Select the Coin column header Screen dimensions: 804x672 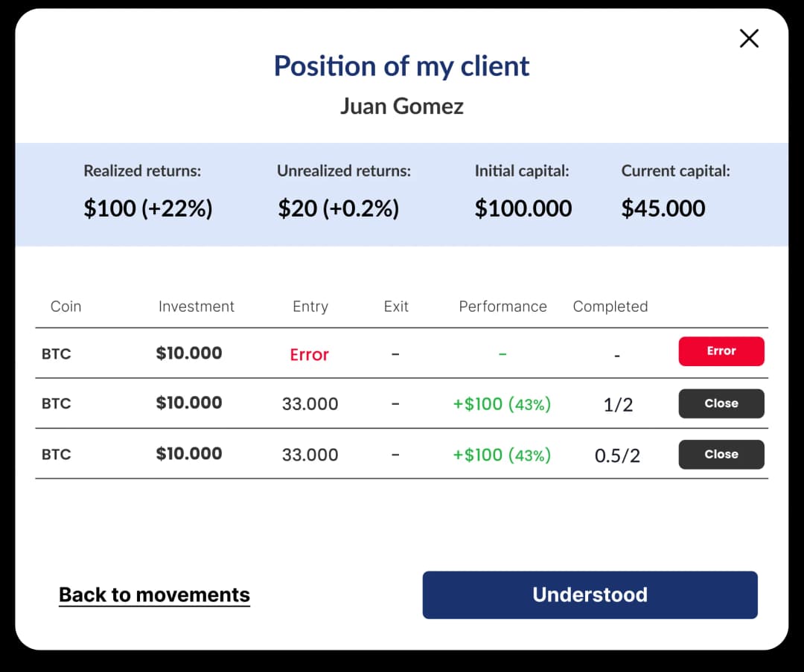66,306
